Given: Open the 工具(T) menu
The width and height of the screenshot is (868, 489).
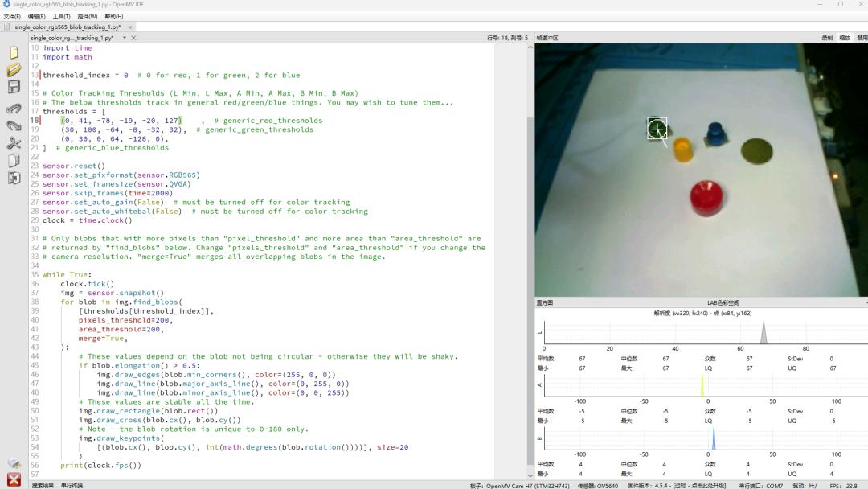Looking at the screenshot, I should pos(62,16).
